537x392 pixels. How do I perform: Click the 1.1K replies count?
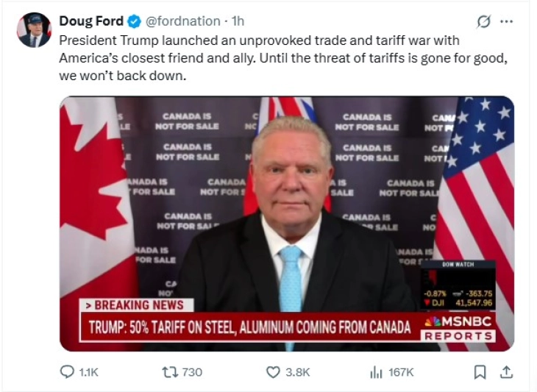pos(88,373)
